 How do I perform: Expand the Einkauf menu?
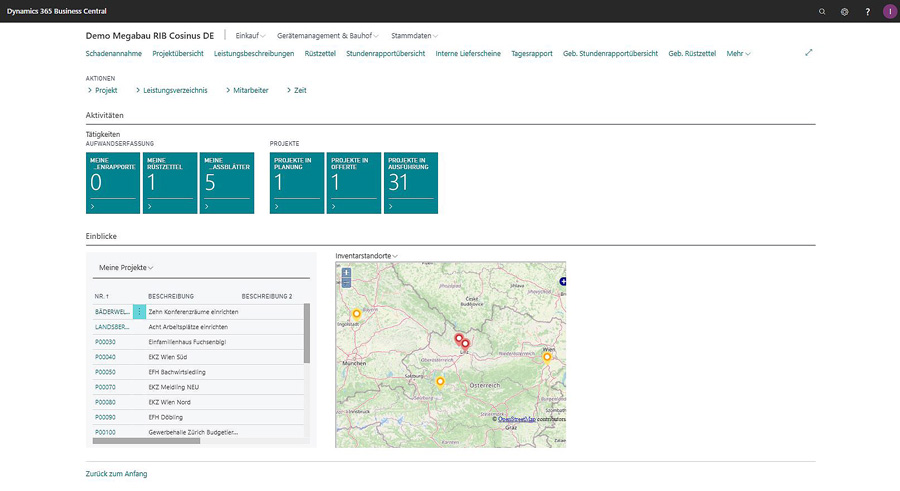tap(250, 36)
